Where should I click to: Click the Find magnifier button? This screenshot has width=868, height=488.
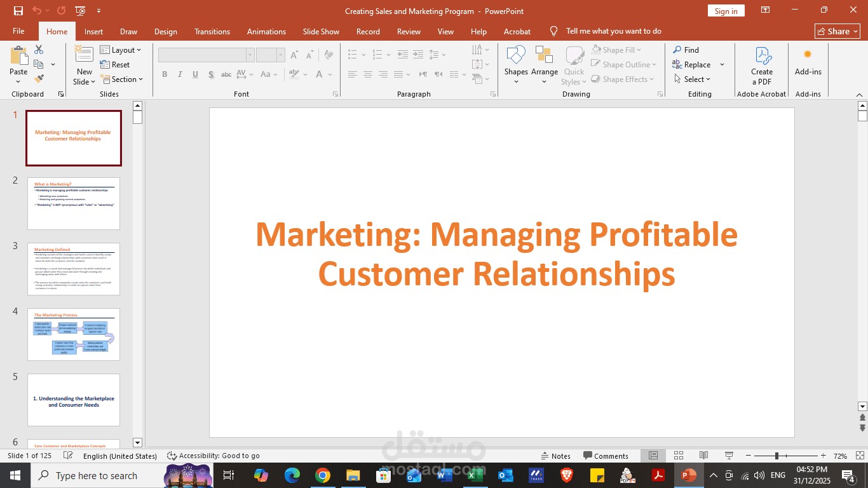coord(686,50)
